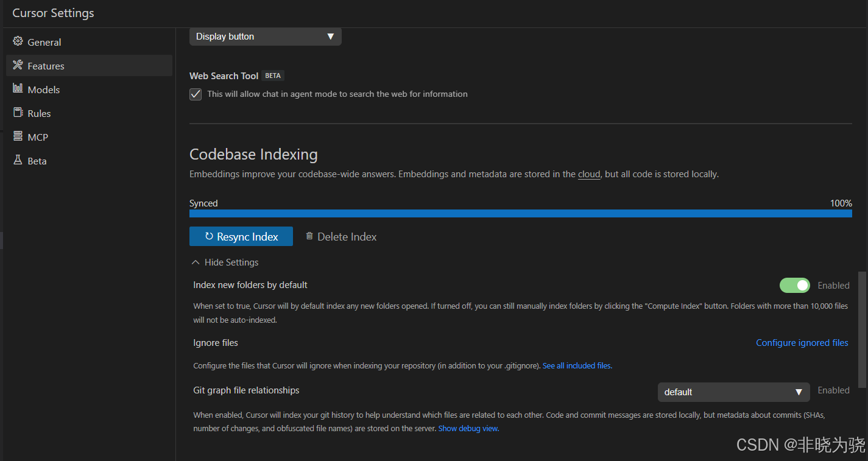Click the trash icon beside Delete Index

309,236
